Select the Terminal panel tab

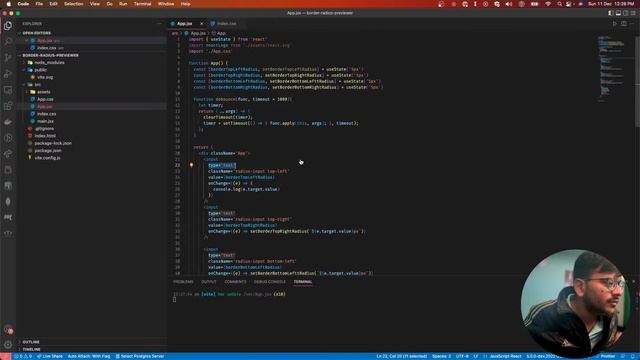click(x=303, y=282)
